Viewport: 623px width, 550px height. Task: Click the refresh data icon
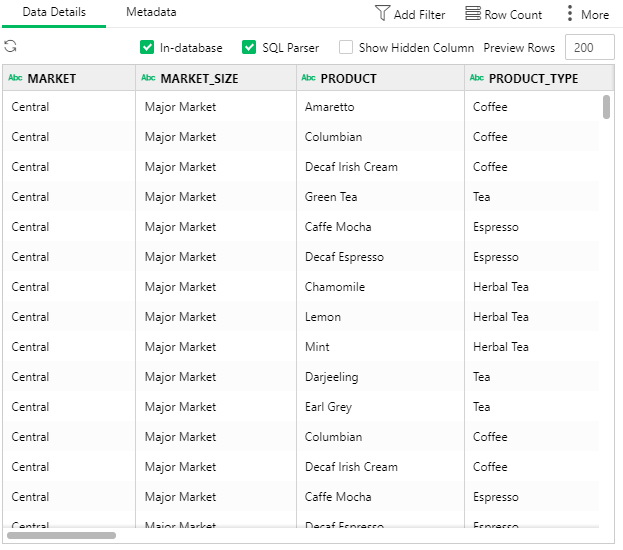[11, 47]
